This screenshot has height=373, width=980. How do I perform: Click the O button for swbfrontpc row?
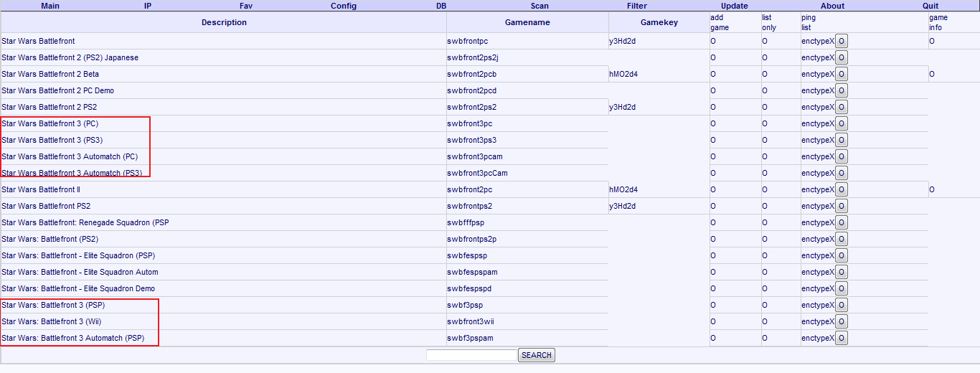click(841, 41)
